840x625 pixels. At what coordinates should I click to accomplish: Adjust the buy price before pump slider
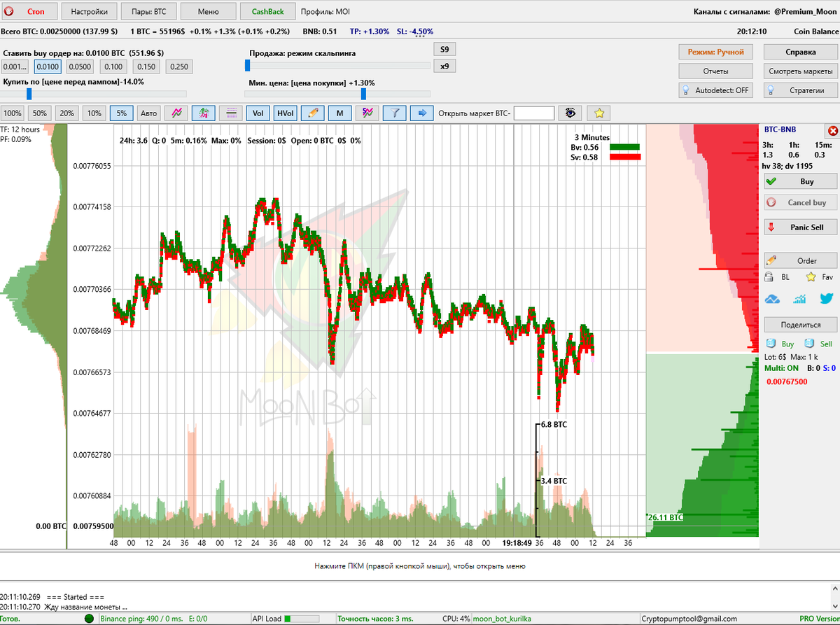click(29, 93)
